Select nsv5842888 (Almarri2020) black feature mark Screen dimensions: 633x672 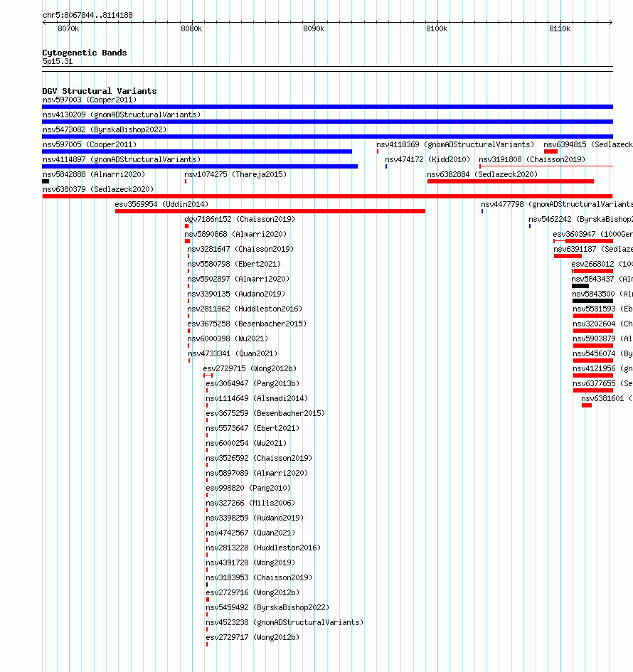point(46,181)
